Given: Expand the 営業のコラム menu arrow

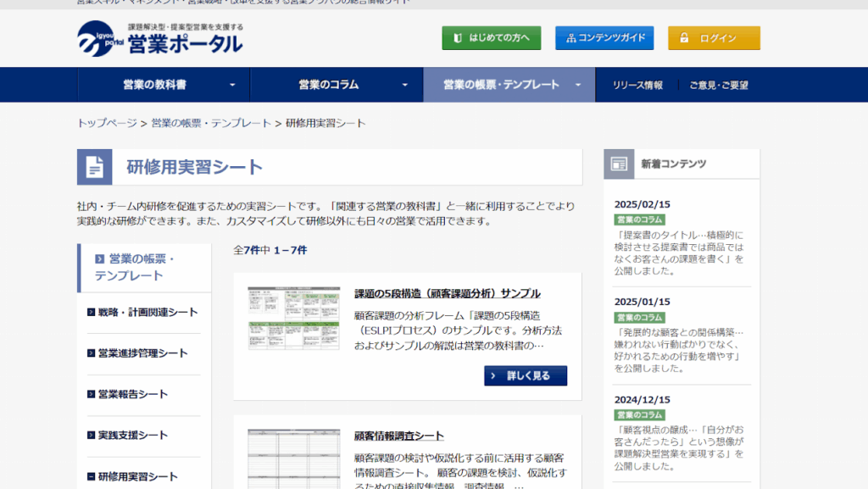Looking at the screenshot, I should click(x=405, y=85).
